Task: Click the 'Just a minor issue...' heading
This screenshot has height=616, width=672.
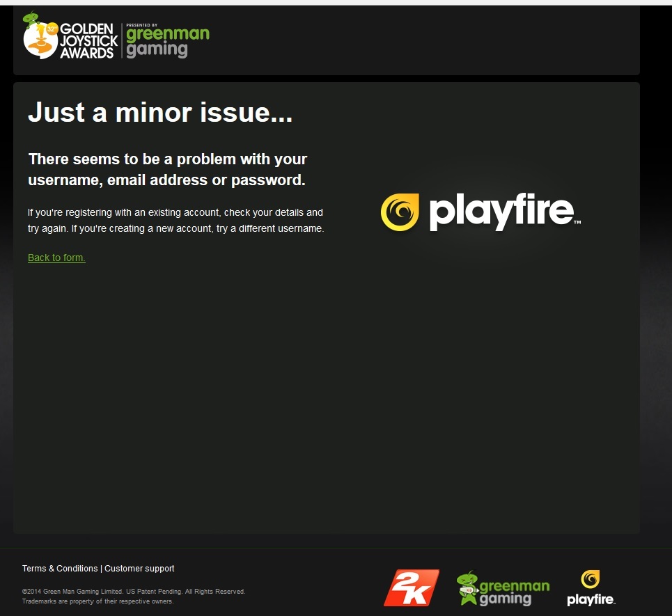Action: 160,113
